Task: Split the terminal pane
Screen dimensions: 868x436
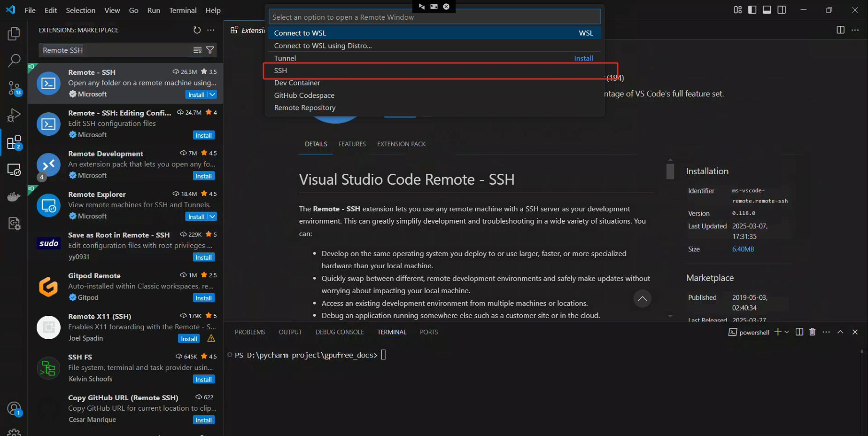Action: pos(799,332)
